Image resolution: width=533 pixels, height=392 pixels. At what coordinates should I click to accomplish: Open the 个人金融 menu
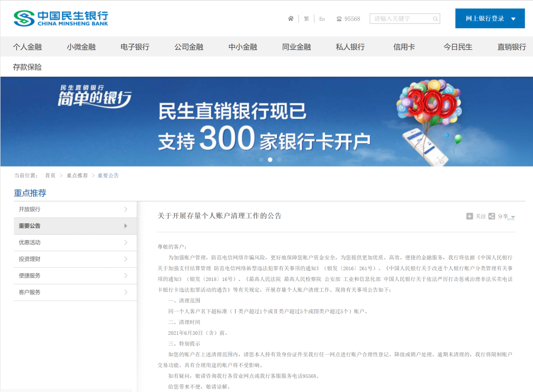click(x=27, y=47)
